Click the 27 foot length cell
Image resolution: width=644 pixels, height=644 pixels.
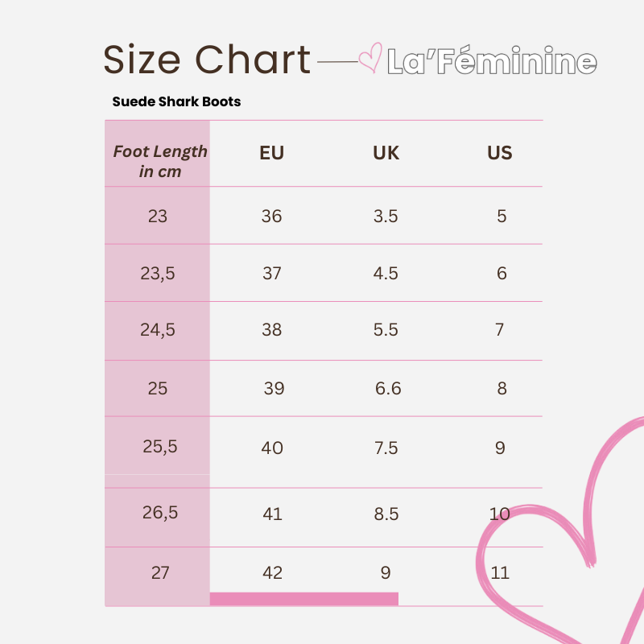point(159,573)
